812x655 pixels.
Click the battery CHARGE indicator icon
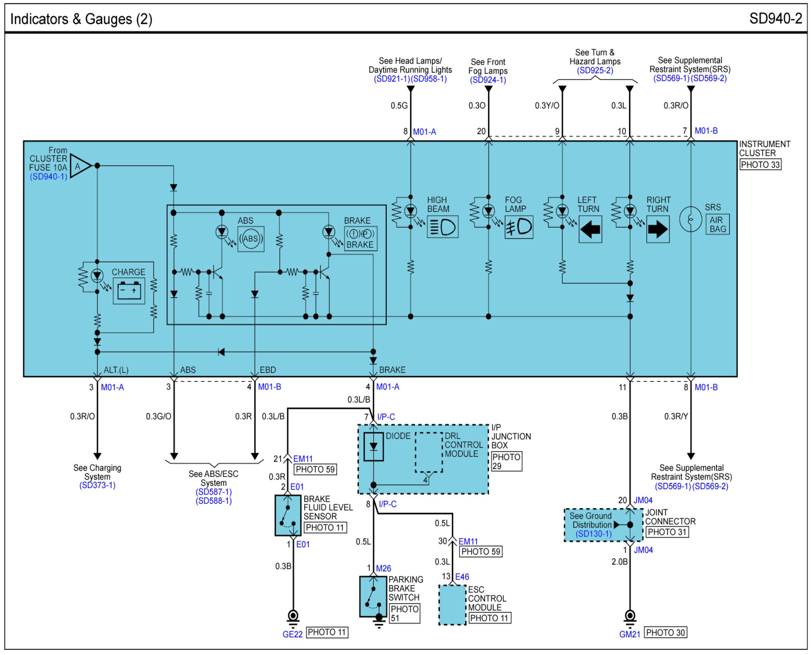pos(129,290)
